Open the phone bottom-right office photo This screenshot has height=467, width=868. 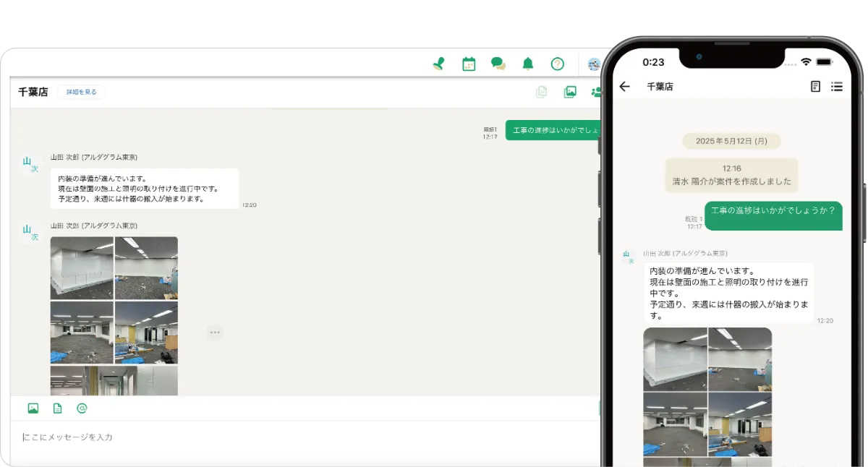(740, 424)
